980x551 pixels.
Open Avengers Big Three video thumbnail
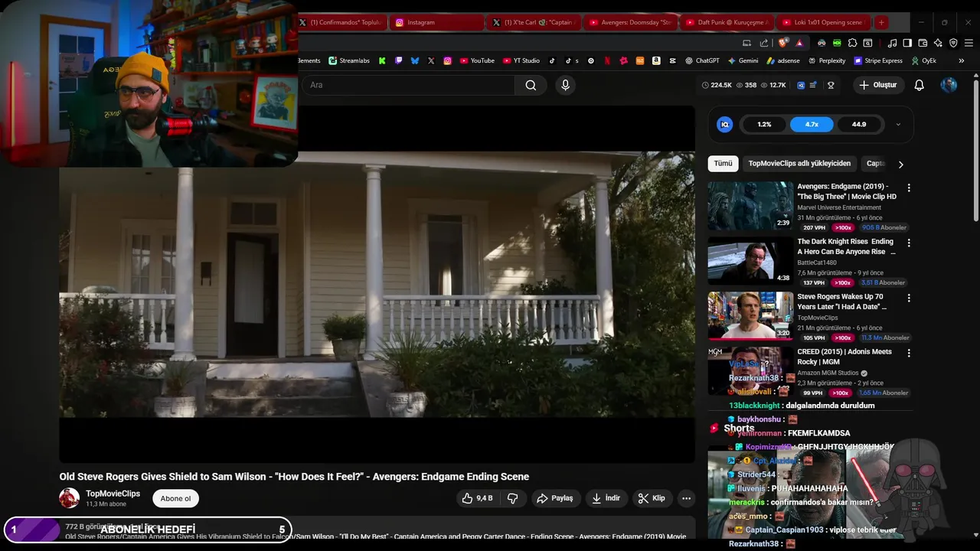pos(750,206)
